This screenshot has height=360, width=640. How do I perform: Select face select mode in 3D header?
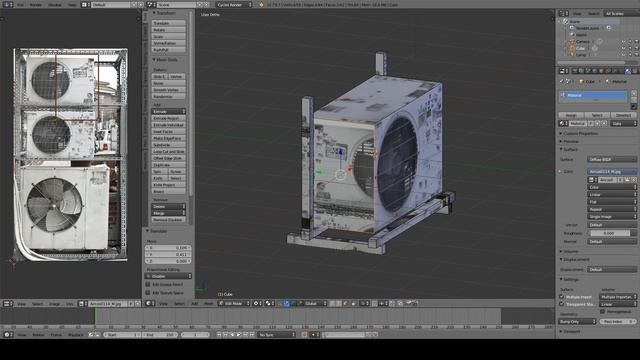346,303
